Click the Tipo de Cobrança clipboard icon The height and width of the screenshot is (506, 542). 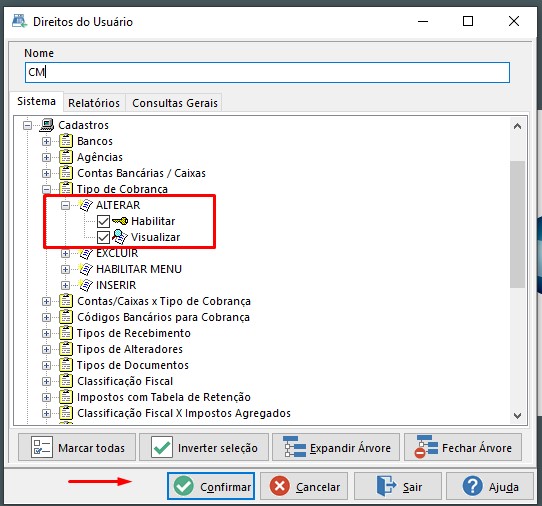tap(66, 189)
